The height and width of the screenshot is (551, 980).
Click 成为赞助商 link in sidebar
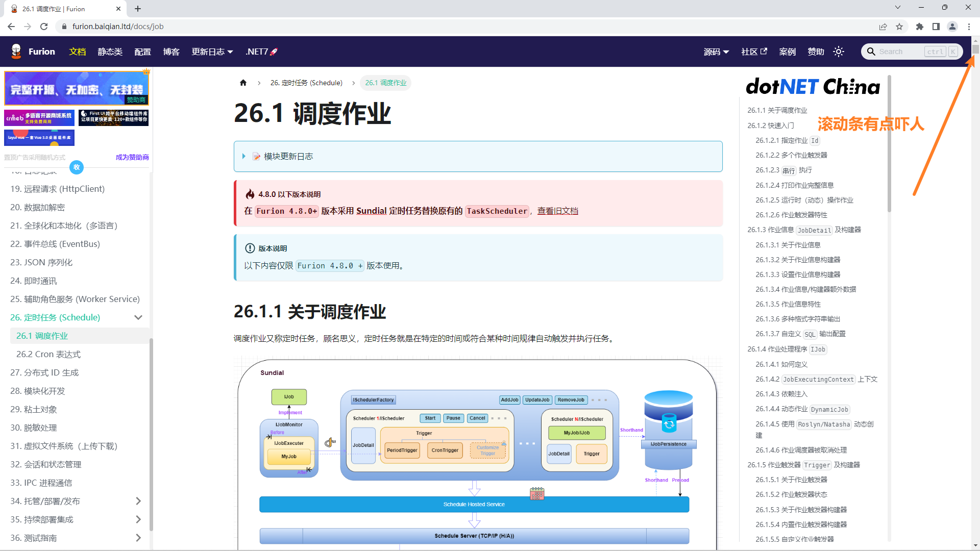click(x=132, y=157)
